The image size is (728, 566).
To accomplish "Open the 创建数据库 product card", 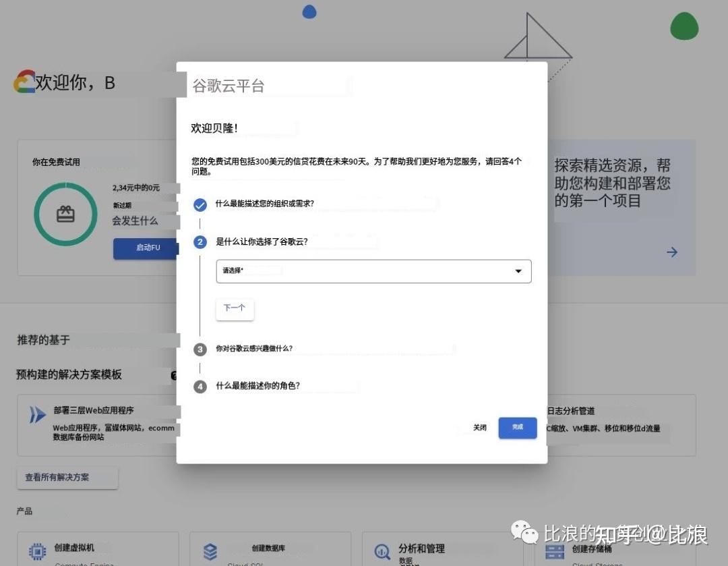I will pos(270,549).
